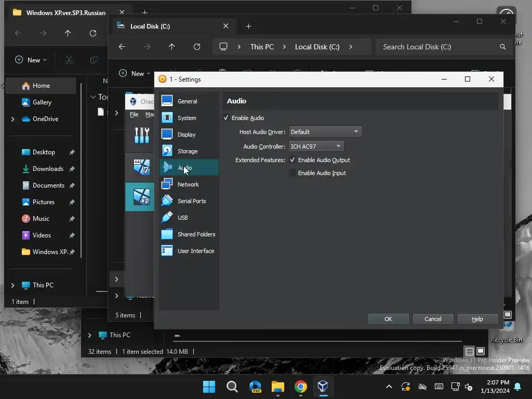Screen dimensions: 532x399
Task: Expand This PC in left navigation pane
Action: (x=12, y=285)
